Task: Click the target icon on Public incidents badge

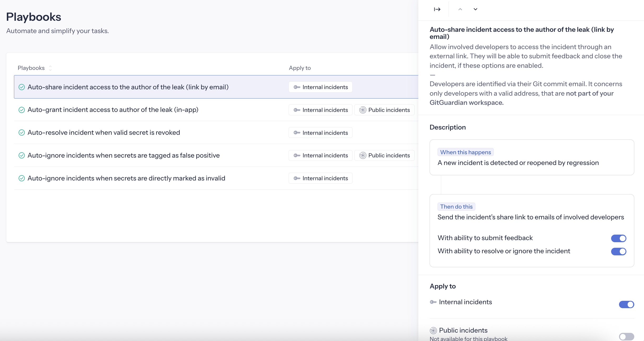Action: (x=362, y=110)
